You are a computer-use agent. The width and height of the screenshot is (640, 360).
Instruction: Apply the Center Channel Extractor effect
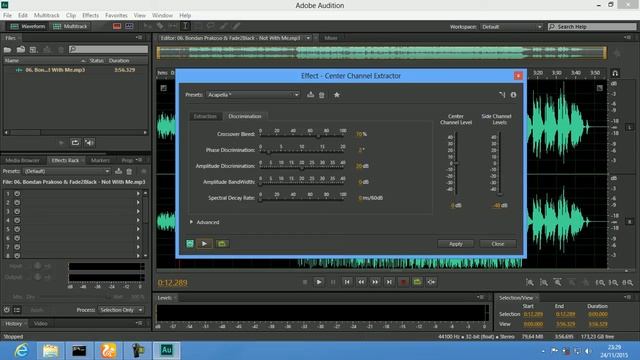[x=456, y=244]
